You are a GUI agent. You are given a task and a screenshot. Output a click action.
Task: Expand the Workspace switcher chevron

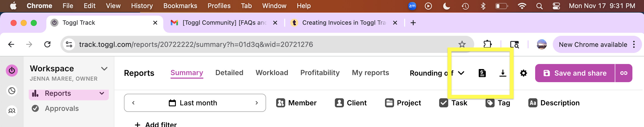pos(104,69)
